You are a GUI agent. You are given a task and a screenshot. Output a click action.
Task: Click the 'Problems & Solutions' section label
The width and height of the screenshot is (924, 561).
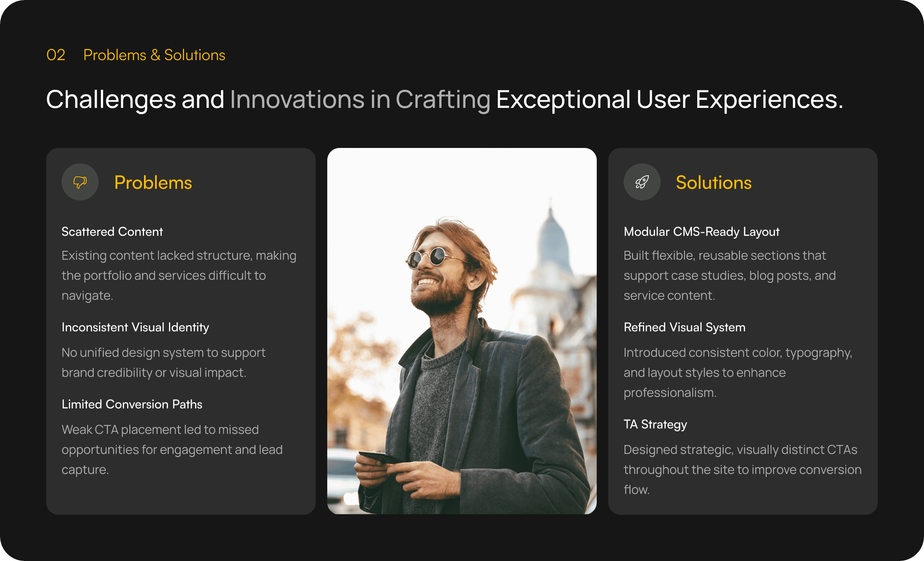pyautogui.click(x=154, y=55)
